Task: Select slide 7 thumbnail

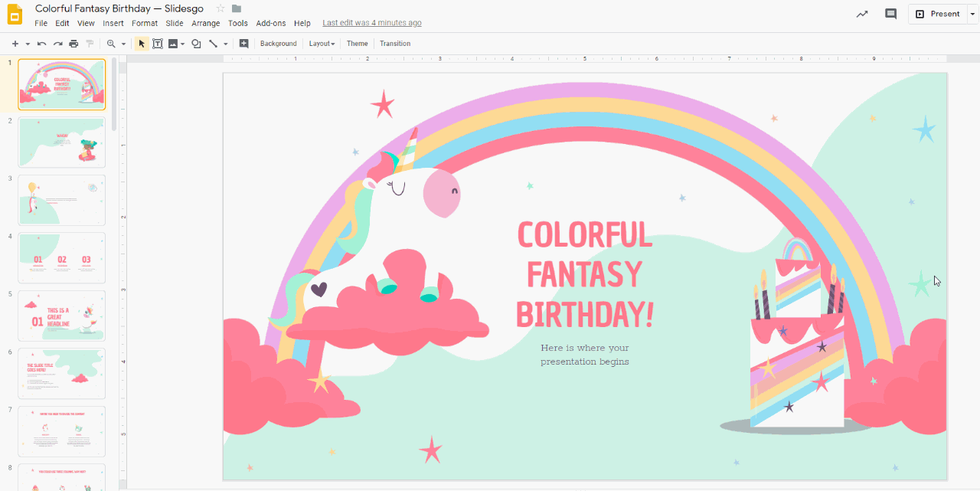Action: tap(62, 431)
